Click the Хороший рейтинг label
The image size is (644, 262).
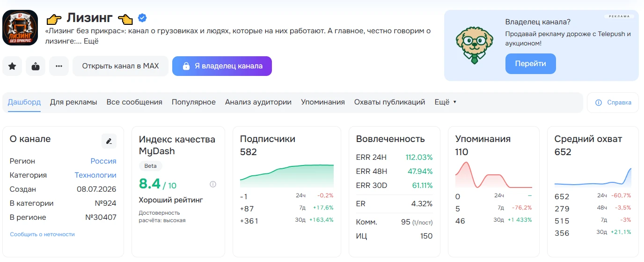pos(171,200)
